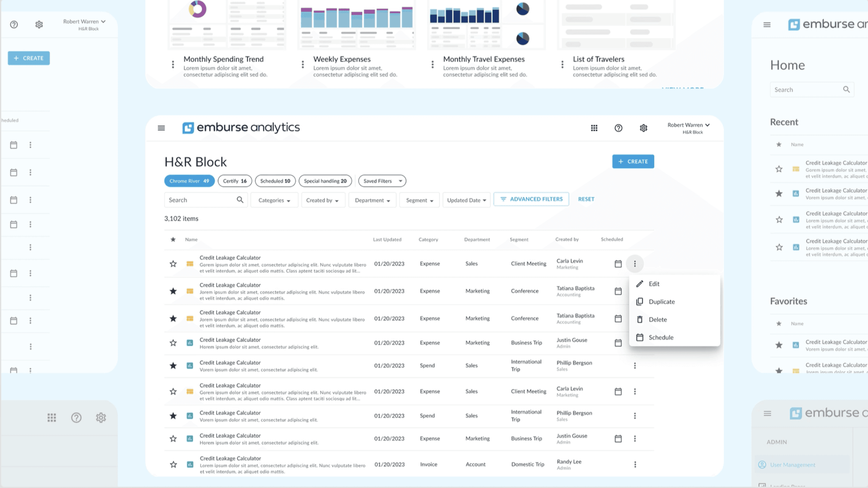868x488 pixels.
Task: Open settings gear in main analytics header
Action: click(x=643, y=128)
